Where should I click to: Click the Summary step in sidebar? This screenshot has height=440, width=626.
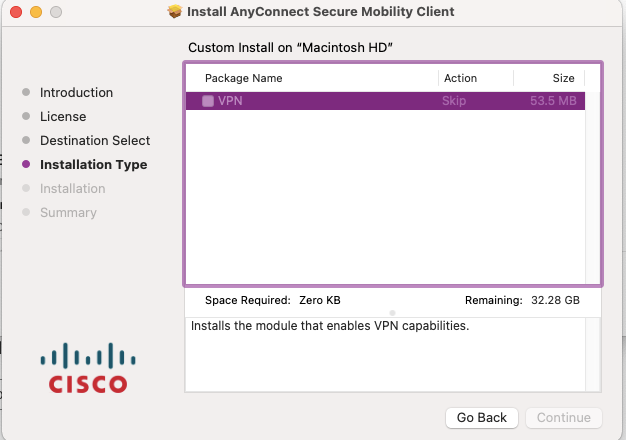click(x=68, y=212)
